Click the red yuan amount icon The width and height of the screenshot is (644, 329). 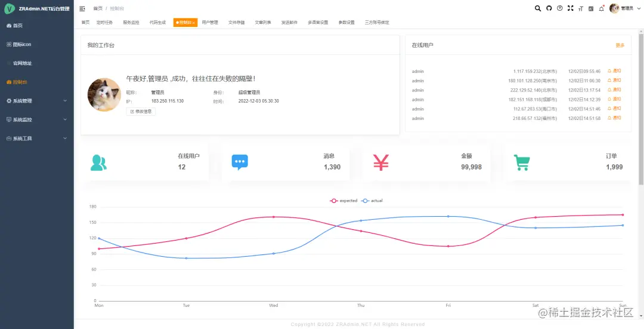click(x=380, y=162)
